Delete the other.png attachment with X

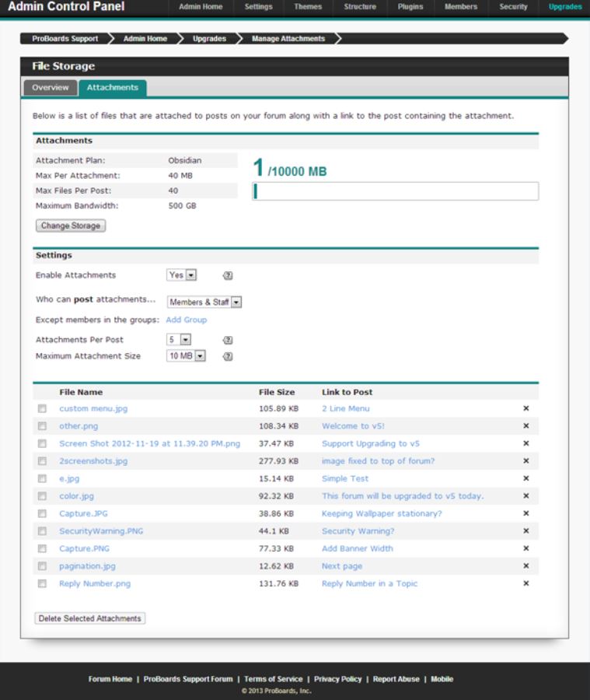click(525, 426)
